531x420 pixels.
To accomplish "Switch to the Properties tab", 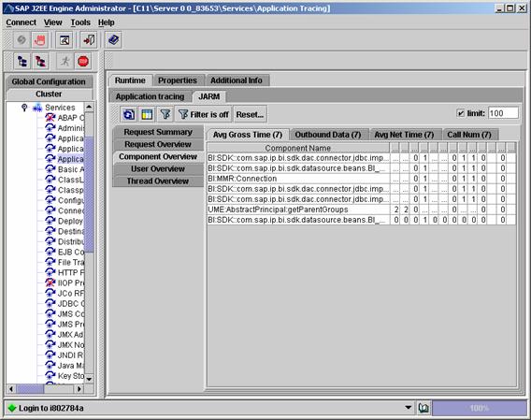I will 178,80.
